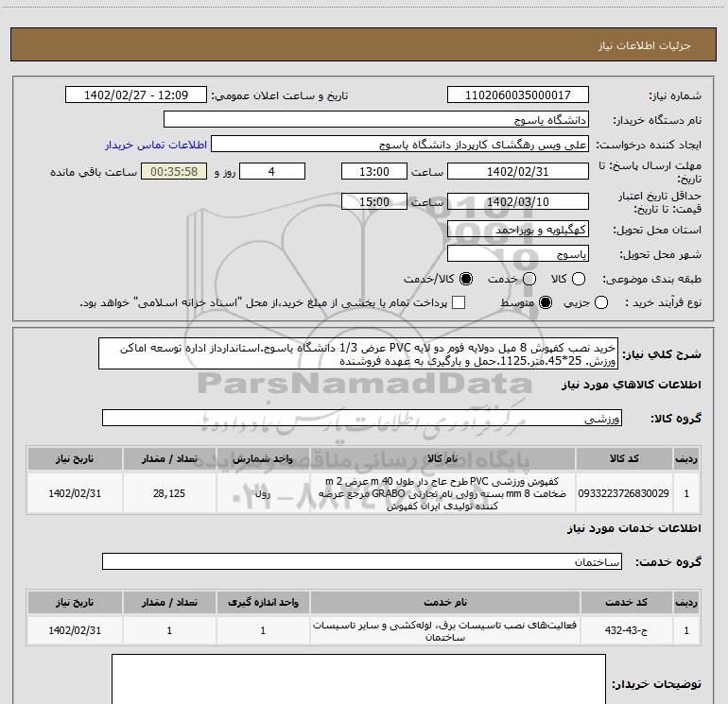728x704 pixels.
Task: Click the buyer name field دانشگاه یاسوج
Action: [x=376, y=119]
